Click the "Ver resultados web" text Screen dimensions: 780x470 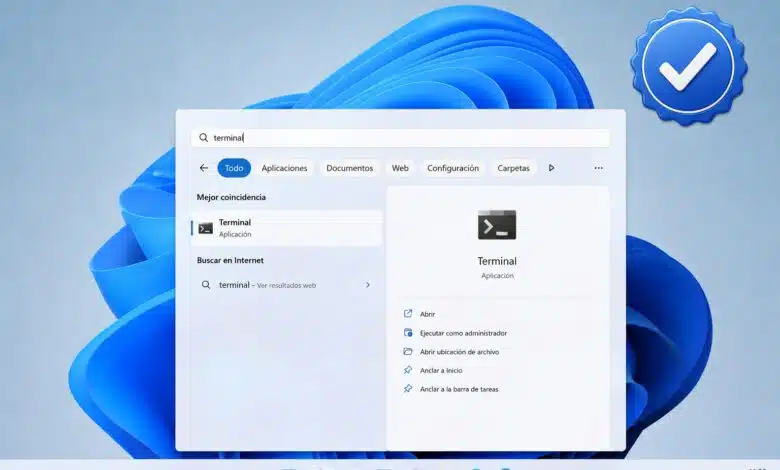click(286, 285)
